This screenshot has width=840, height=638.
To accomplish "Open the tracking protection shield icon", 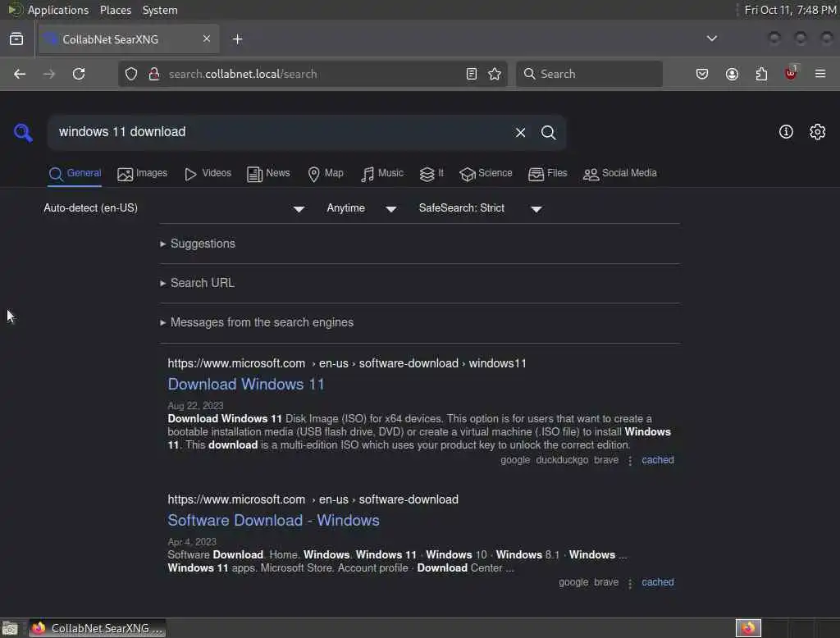I will (x=131, y=74).
